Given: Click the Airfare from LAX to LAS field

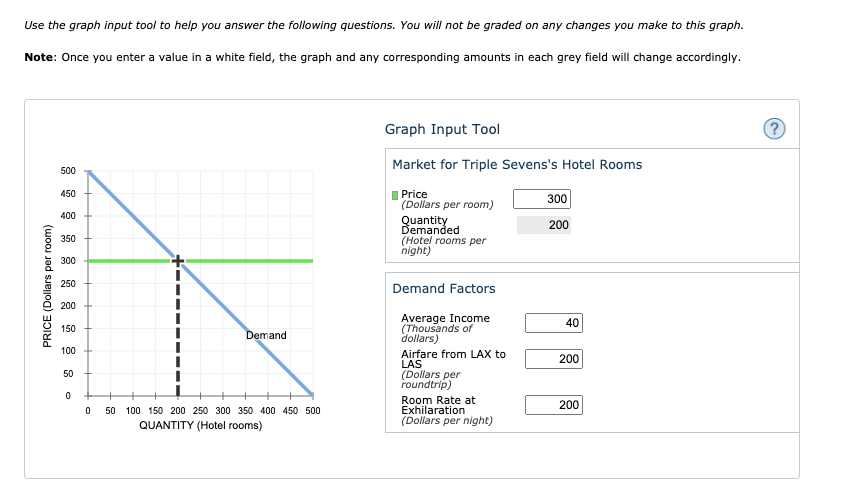Looking at the screenshot, I should click(x=553, y=359).
